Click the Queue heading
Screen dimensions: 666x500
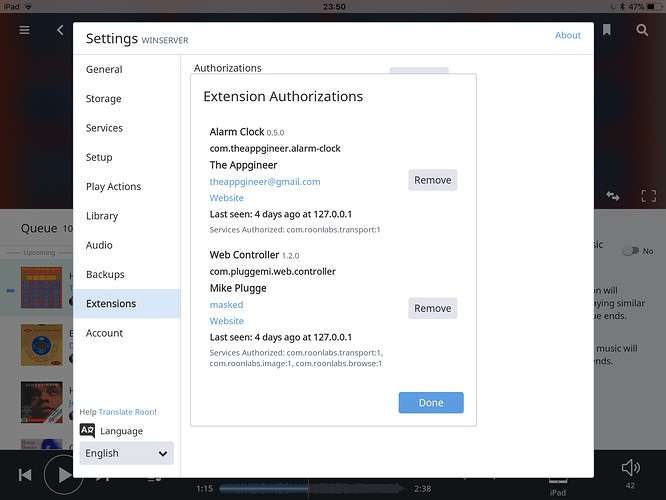pyautogui.click(x=39, y=229)
